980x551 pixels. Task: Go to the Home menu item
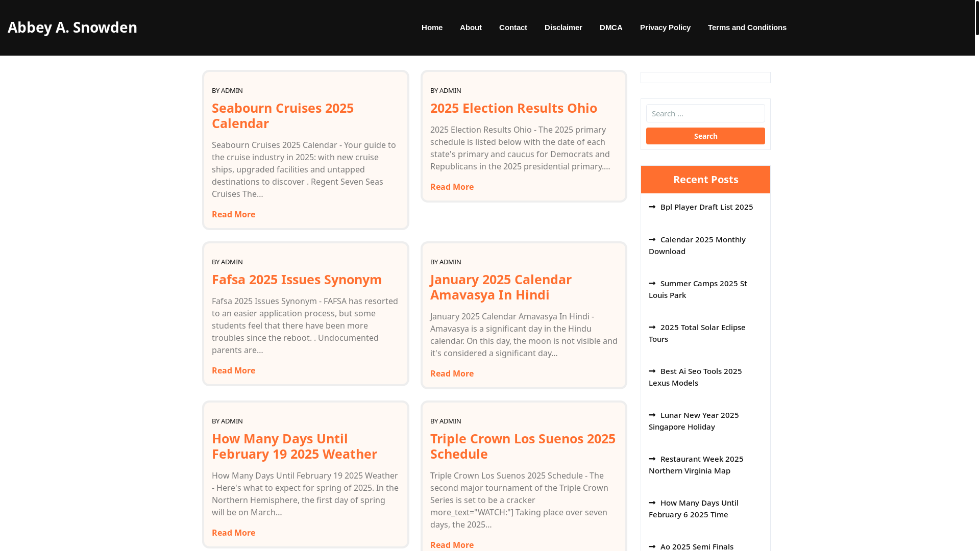click(432, 28)
